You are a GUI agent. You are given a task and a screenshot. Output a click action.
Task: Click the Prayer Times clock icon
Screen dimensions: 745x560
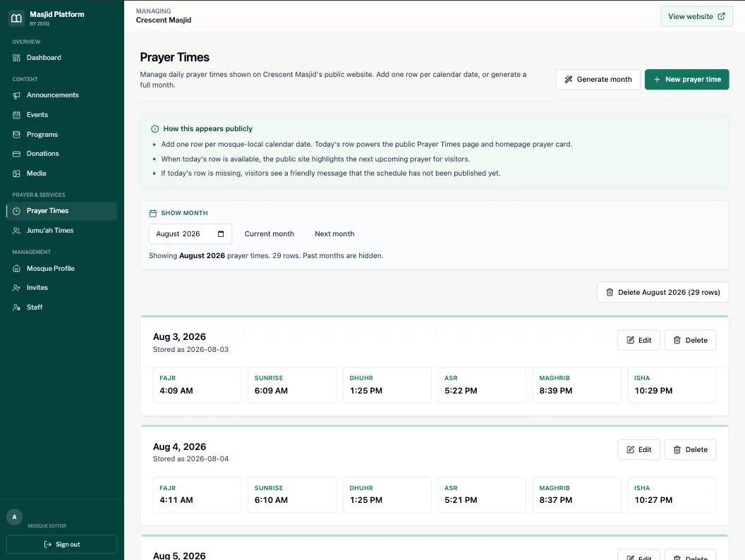tap(17, 212)
